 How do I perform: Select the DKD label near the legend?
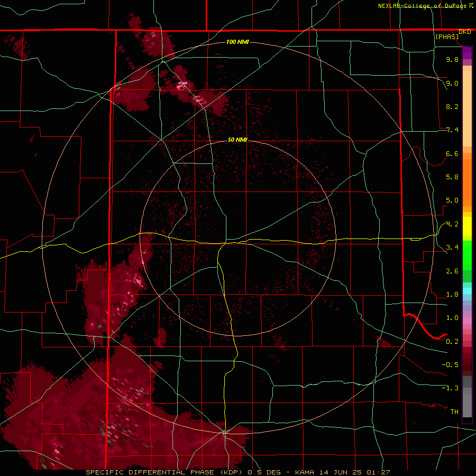coord(465,32)
